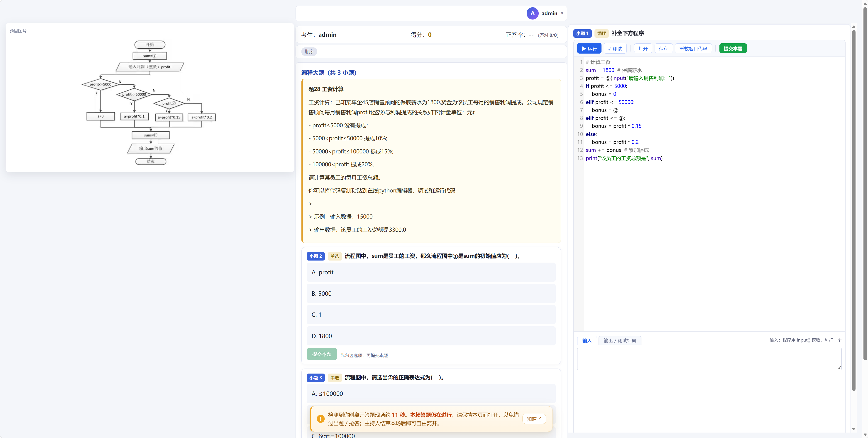Click the admin avatar icon
Image resolution: width=868 pixels, height=438 pixels.
(x=532, y=13)
